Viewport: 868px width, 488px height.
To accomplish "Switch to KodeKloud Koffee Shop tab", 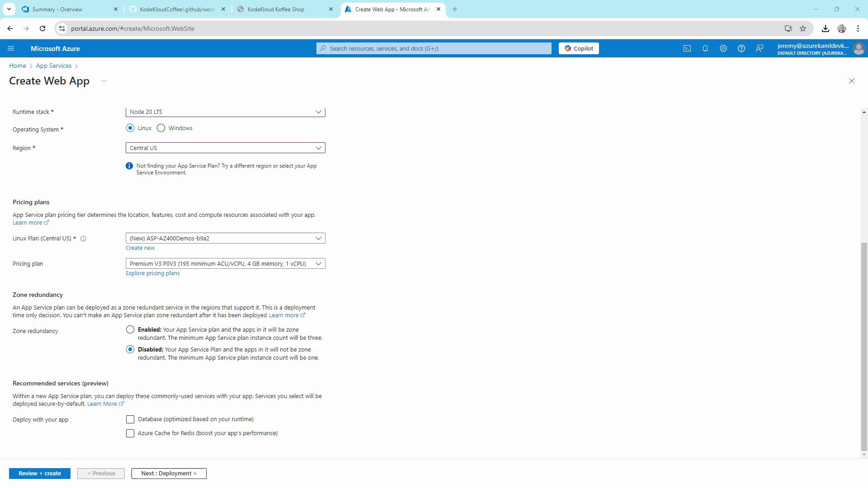I will tap(276, 9).
